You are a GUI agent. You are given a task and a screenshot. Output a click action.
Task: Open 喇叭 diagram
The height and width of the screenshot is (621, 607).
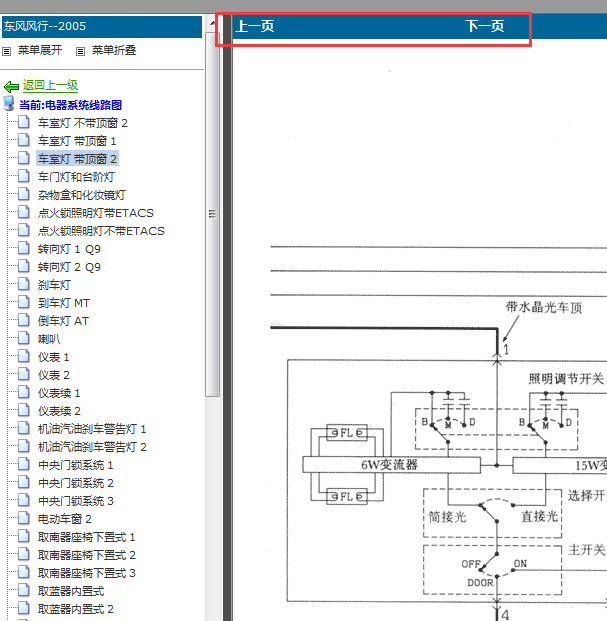click(x=49, y=339)
